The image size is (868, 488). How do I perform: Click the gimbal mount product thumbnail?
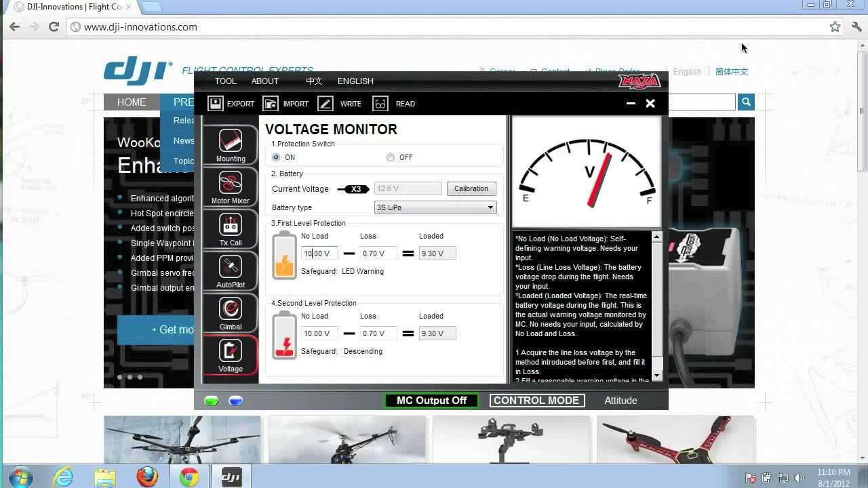[511, 440]
